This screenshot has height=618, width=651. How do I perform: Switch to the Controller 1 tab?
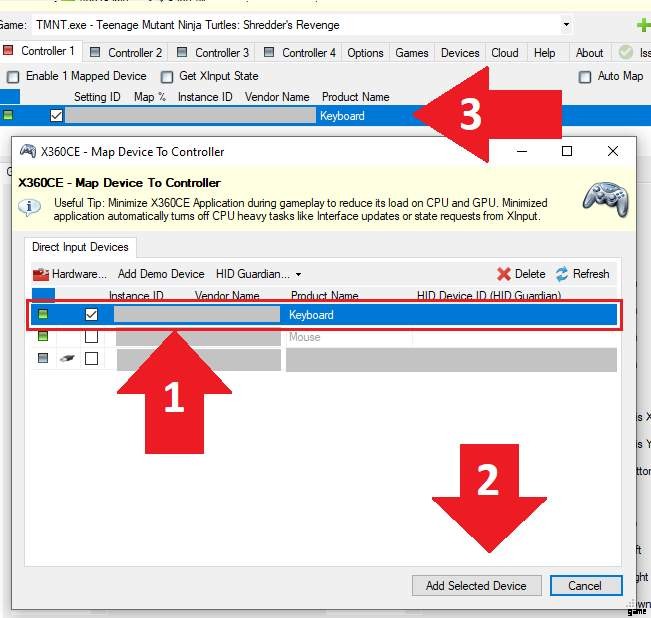(41, 51)
